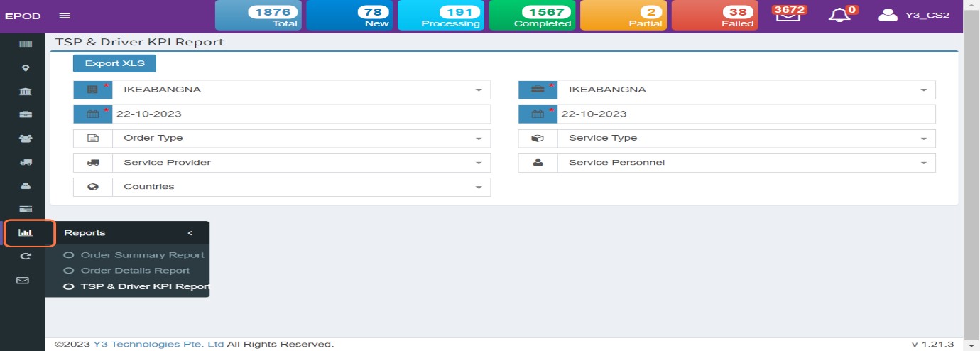The width and height of the screenshot is (980, 351).
Task: Open the location pin sidebar icon
Action: coord(26,68)
